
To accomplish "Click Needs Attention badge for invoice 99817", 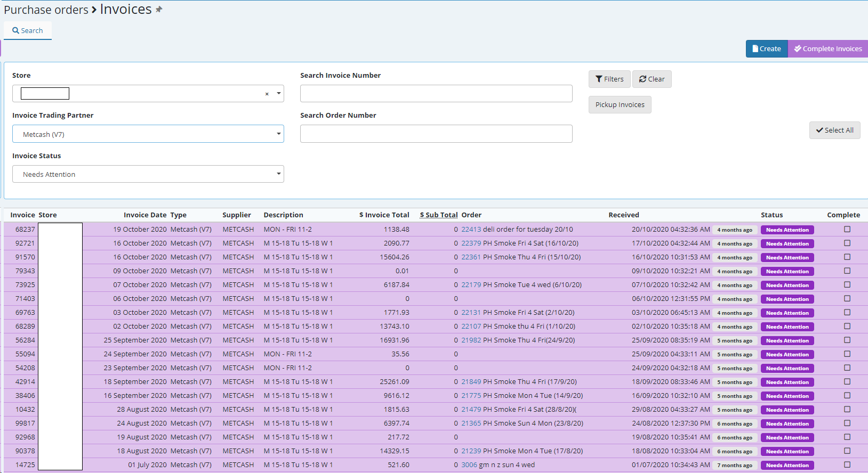I will [787, 424].
